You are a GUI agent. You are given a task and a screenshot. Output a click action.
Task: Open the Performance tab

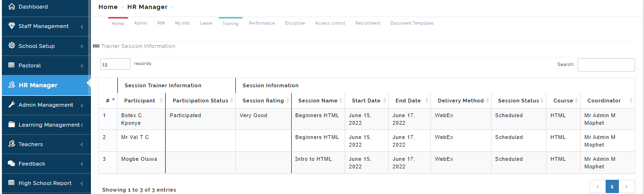pos(262,23)
